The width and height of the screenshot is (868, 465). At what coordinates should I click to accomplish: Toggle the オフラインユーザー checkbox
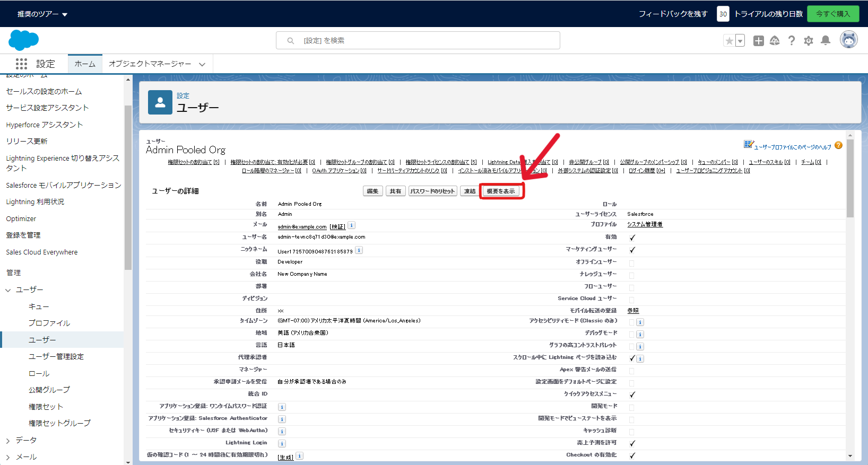pyautogui.click(x=631, y=263)
